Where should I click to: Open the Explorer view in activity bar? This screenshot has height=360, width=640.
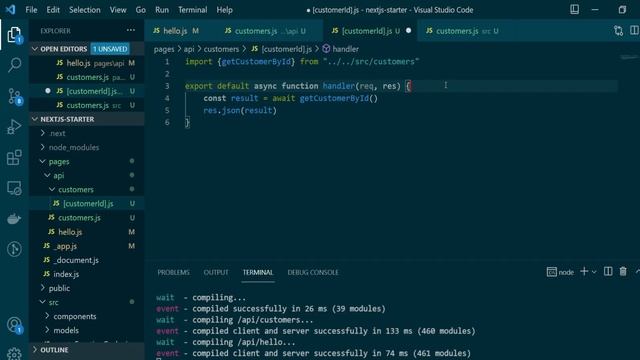point(14,35)
